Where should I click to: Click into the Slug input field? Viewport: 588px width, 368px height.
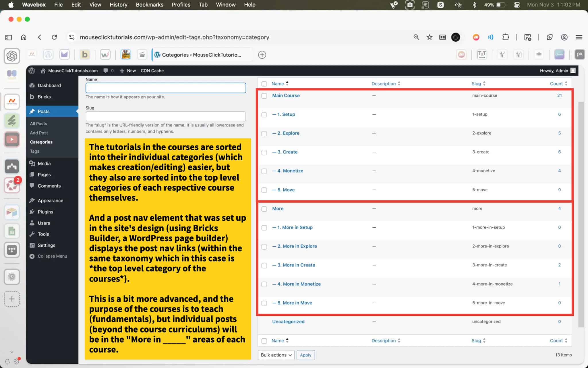165,116
